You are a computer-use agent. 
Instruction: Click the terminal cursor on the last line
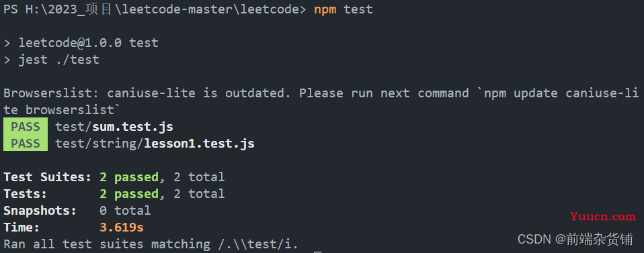click(x=317, y=252)
